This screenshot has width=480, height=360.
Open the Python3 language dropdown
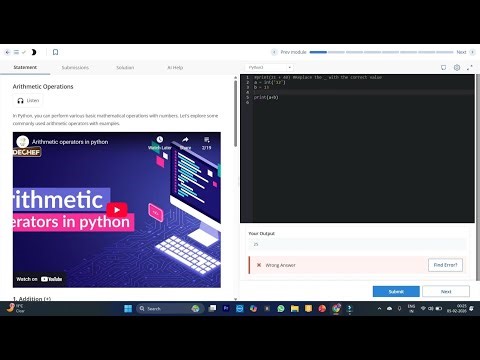tap(269, 67)
